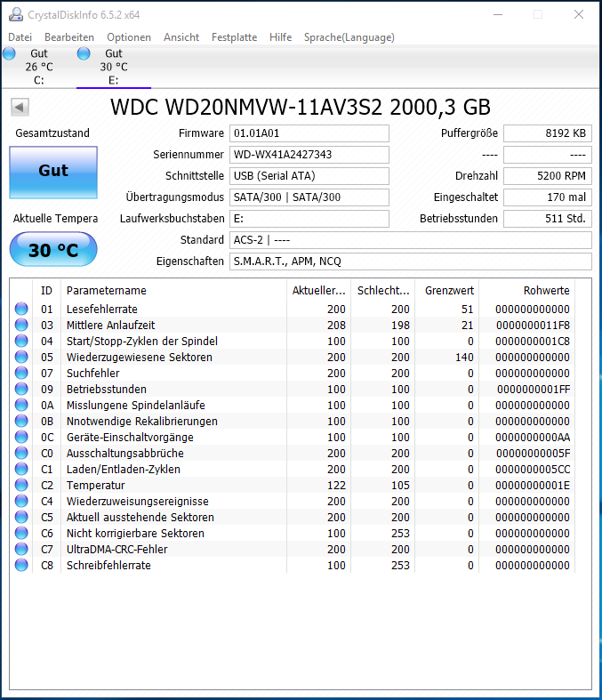Click the Firmware field 01.01A01

tap(309, 133)
